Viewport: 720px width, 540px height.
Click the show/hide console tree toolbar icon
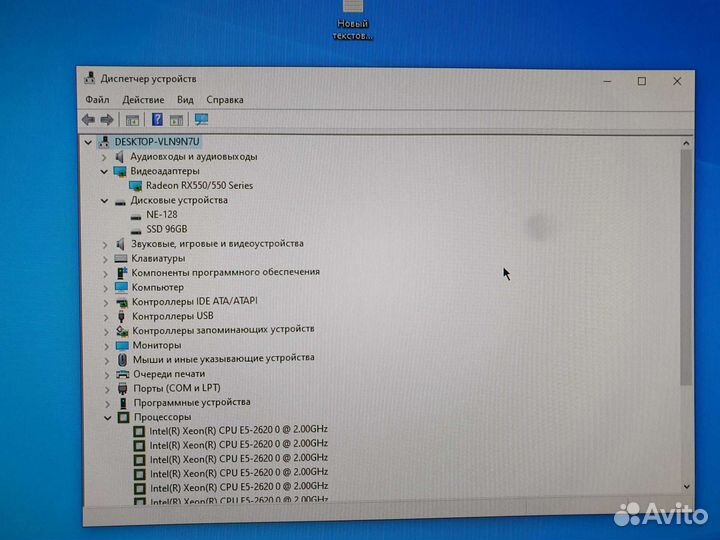point(132,119)
